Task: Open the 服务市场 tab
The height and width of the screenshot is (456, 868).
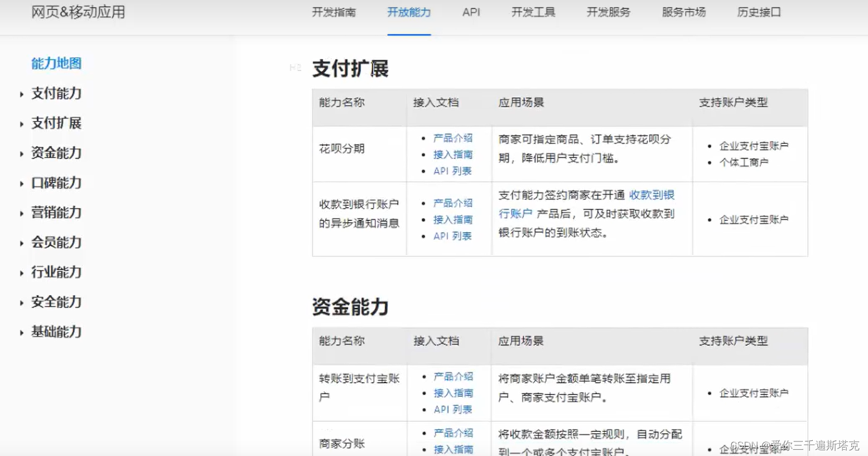Action: [684, 12]
